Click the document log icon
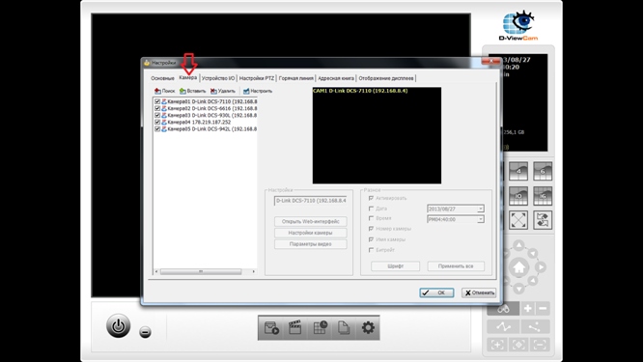 coord(344,327)
